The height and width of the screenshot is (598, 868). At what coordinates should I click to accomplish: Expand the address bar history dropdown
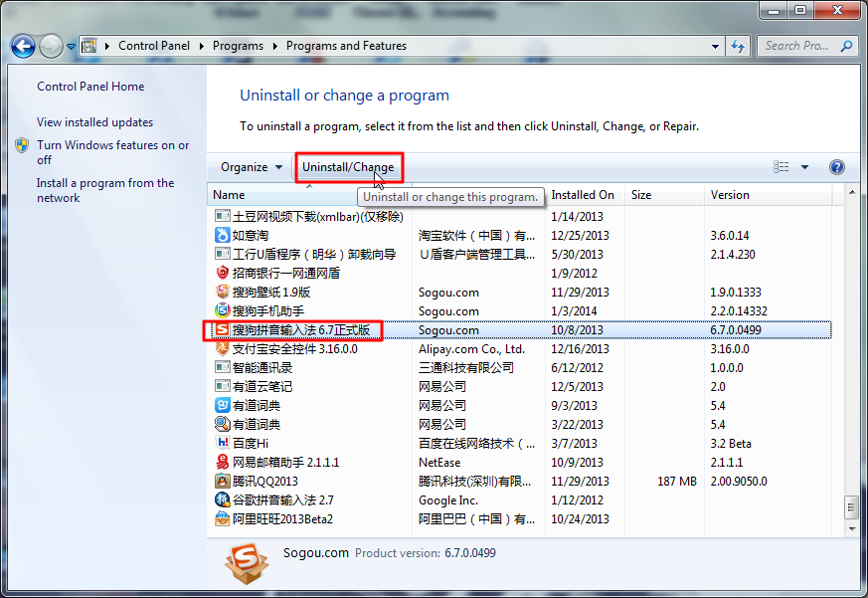[x=715, y=46]
